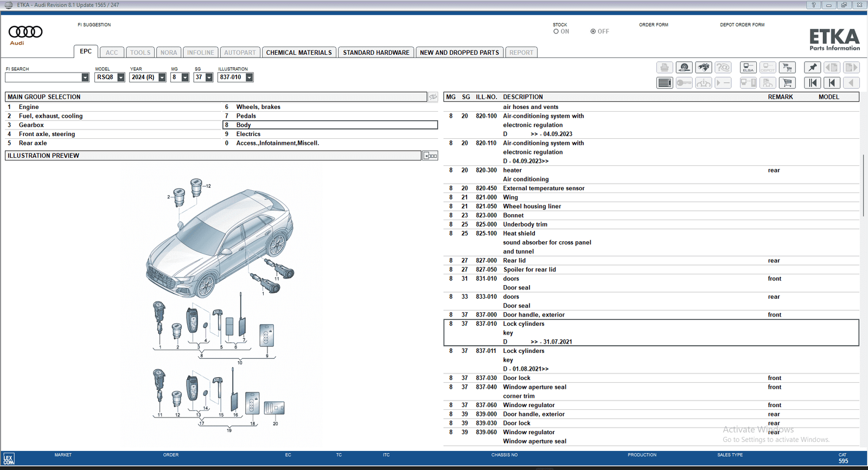868x470 pixels.
Task: Open the NEW AND DROPPED PARTS tab
Action: (459, 53)
